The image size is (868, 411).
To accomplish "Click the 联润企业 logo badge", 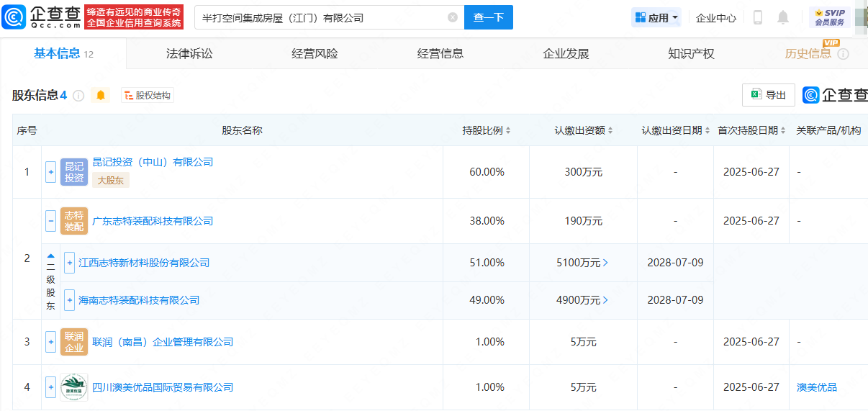I will [x=74, y=342].
